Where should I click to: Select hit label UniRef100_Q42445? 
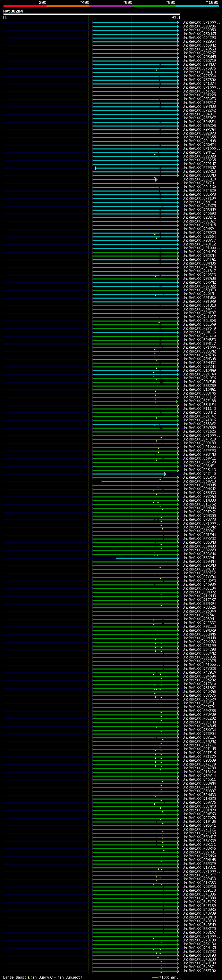pyautogui.click(x=199, y=473)
